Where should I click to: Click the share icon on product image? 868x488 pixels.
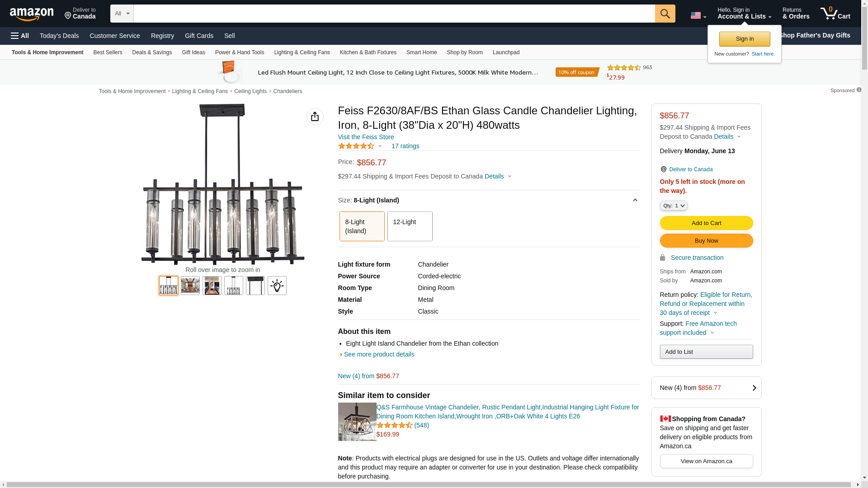tap(315, 117)
